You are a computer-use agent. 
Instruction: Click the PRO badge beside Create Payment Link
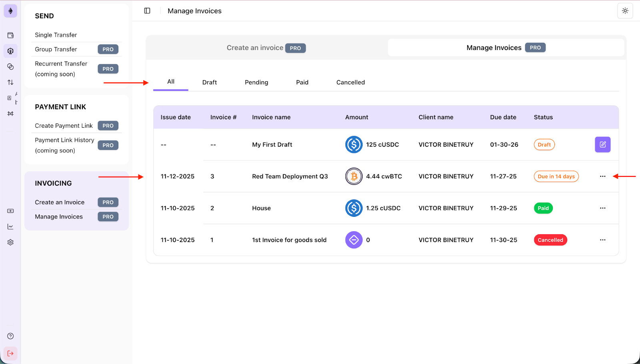coord(108,126)
